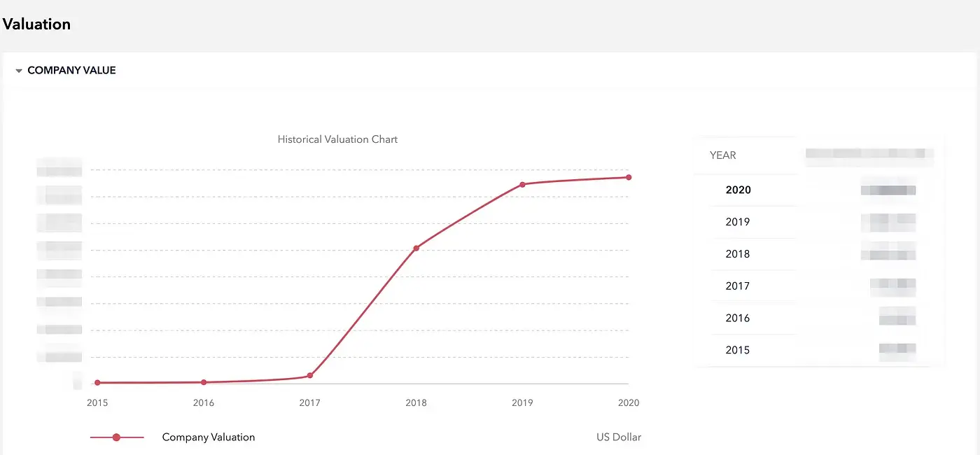This screenshot has width=980, height=455.
Task: Select the 2016 row in table
Action: [819, 318]
